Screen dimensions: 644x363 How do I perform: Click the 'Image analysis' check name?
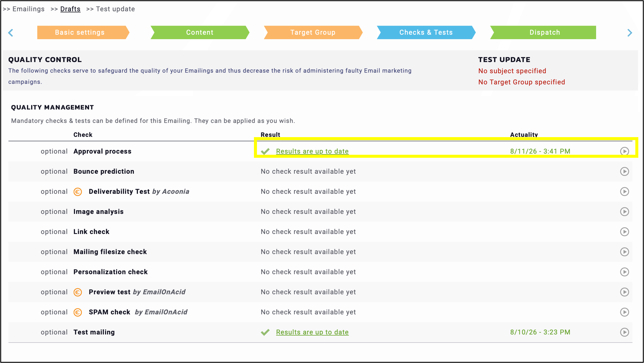click(98, 212)
